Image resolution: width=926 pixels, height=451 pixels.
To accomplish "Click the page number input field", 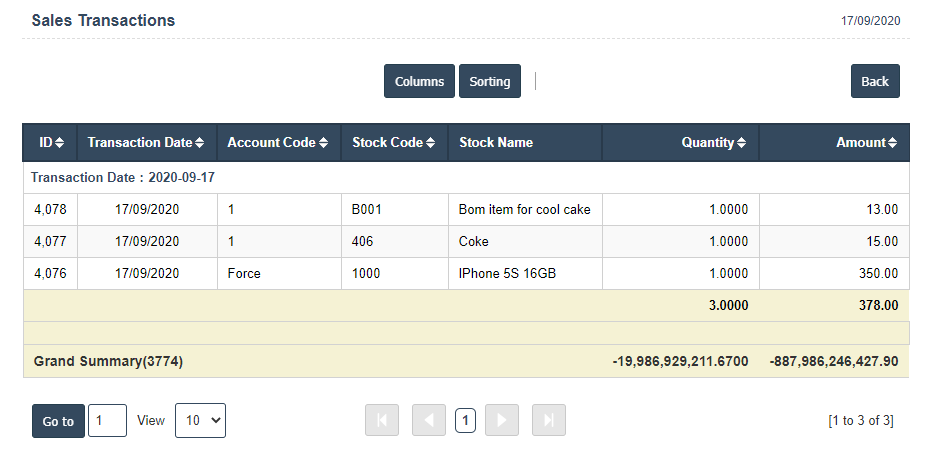I will (107, 421).
